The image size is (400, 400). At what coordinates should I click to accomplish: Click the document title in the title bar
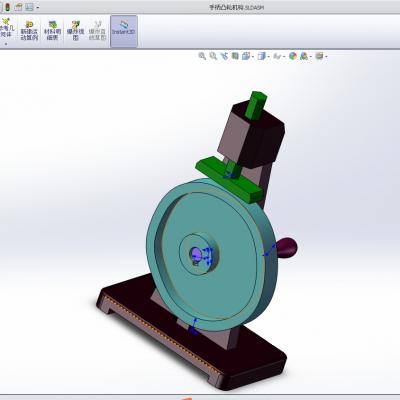(x=236, y=7)
